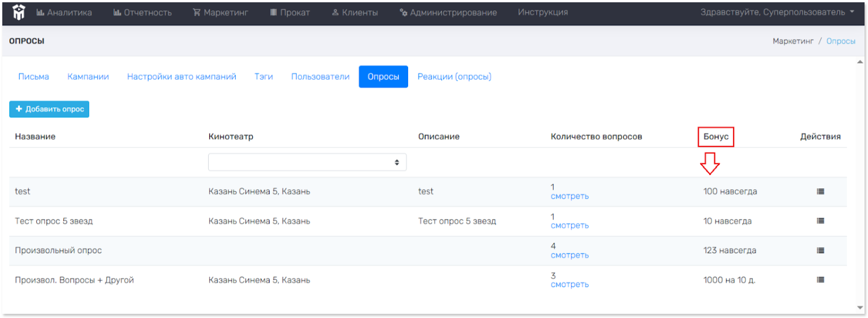The height and width of the screenshot is (318, 868).
Task: Click the Добавить опрос button
Action: (x=49, y=109)
